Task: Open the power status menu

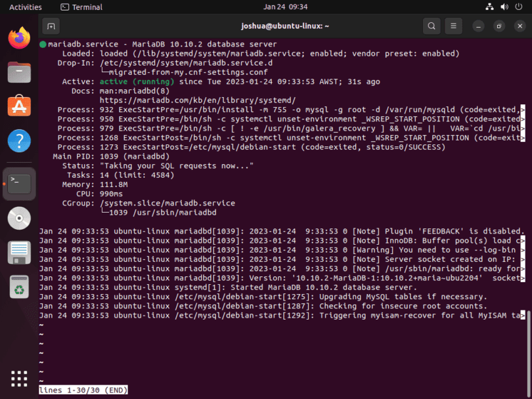Action: [x=518, y=7]
